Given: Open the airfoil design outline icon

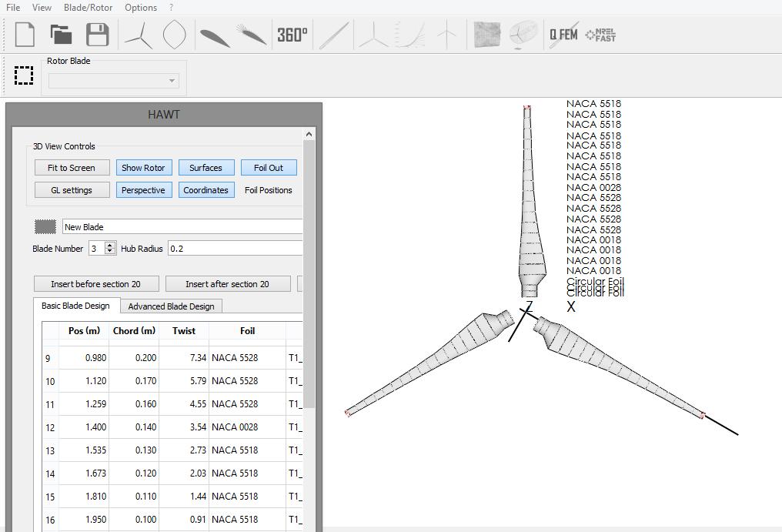Looking at the screenshot, I should (x=175, y=35).
